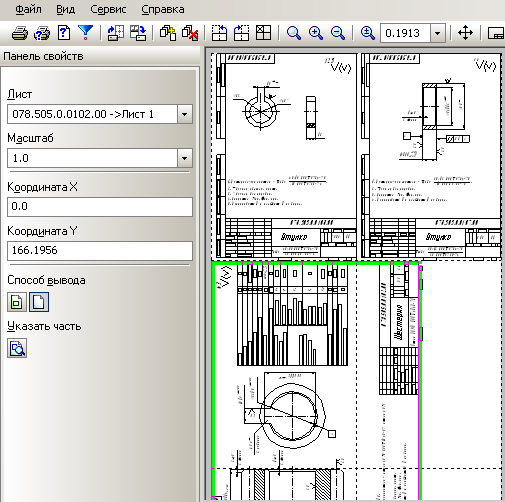Click the Лист field showing 078.505.0.0102.00
The image size is (505, 502).
pyautogui.click(x=93, y=114)
